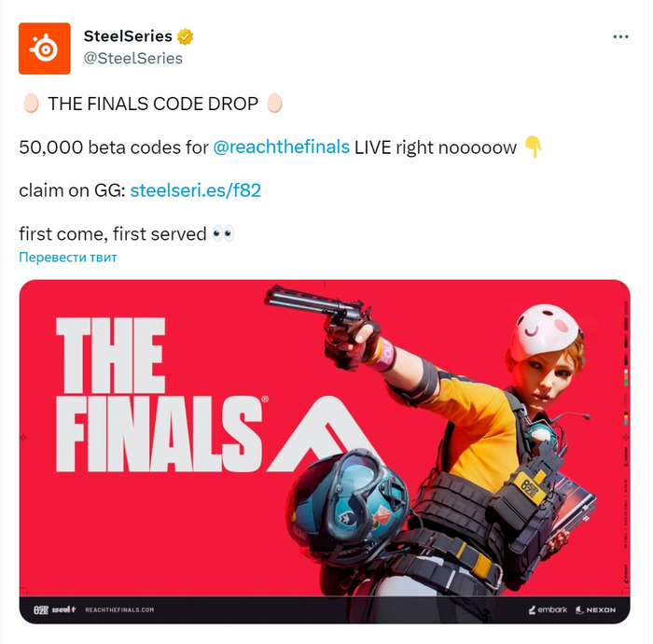The height and width of the screenshot is (644, 653).
Task: Click the NEXON logo in image footer
Action: (596, 609)
